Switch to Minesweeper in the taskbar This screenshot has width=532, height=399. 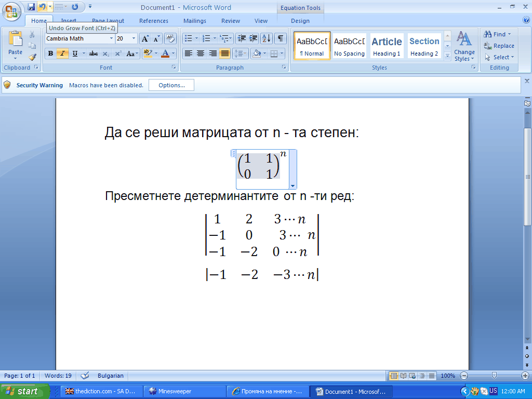[184, 392]
